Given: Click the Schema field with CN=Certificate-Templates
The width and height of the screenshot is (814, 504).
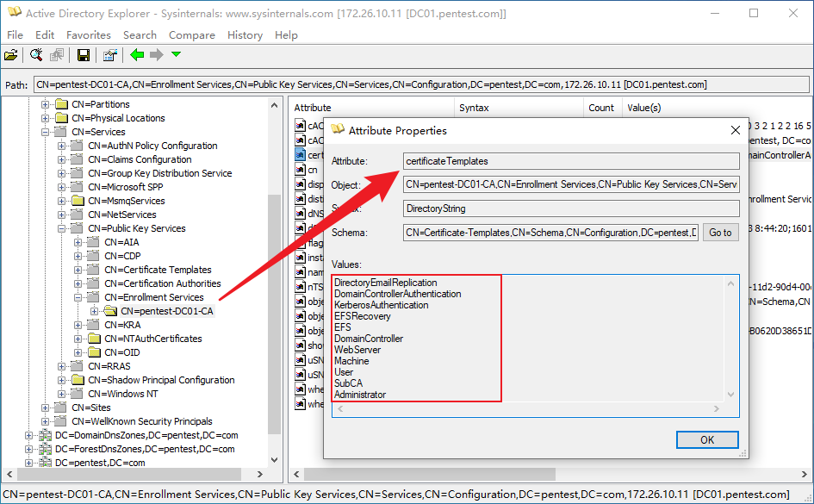Looking at the screenshot, I should [x=550, y=233].
